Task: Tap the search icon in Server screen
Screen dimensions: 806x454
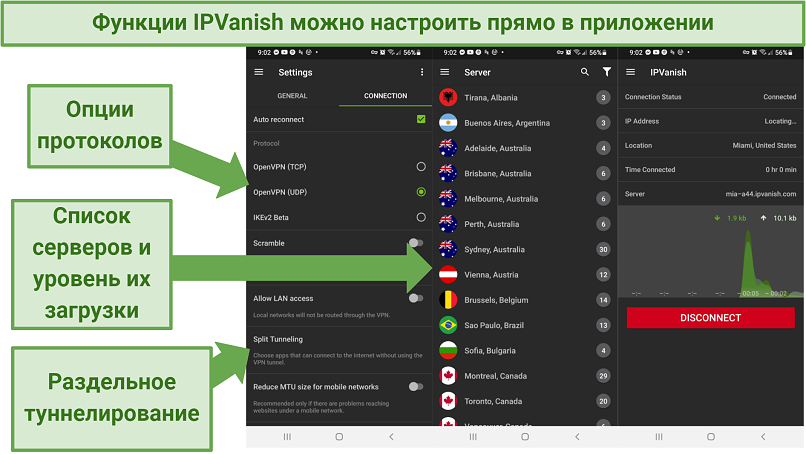Action: 584,72
